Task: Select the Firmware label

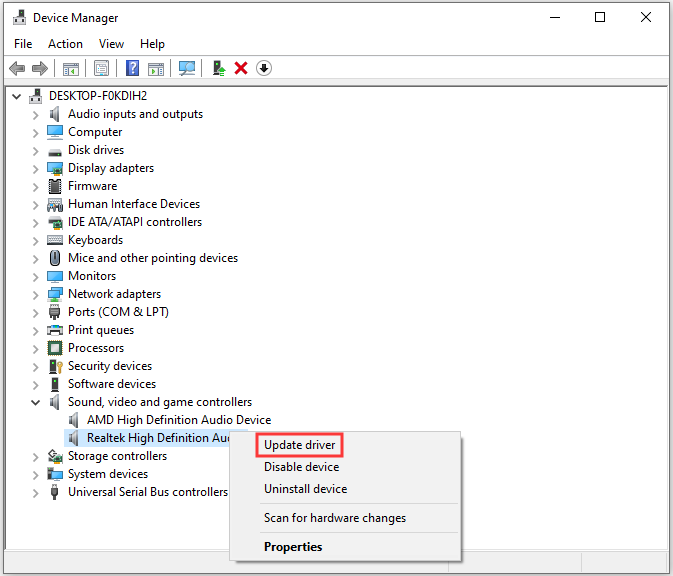Action: pos(92,186)
